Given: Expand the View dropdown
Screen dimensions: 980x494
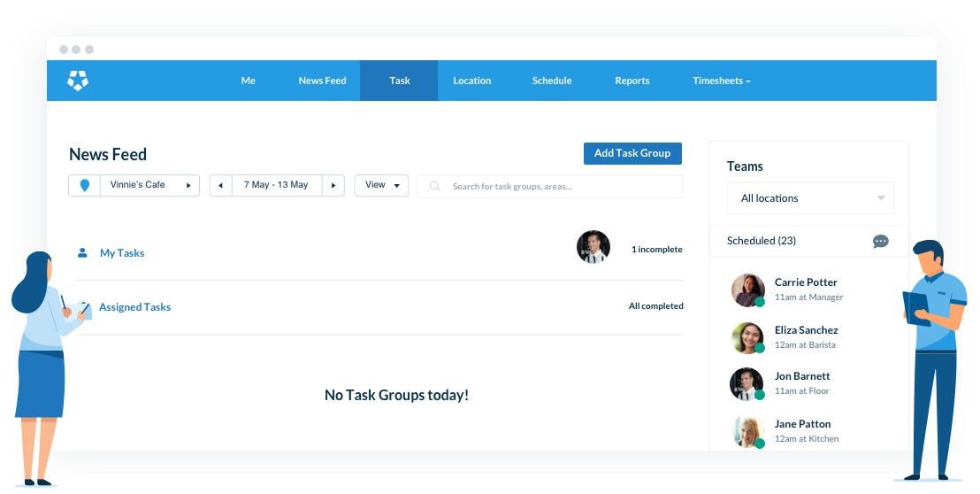Looking at the screenshot, I should [381, 185].
